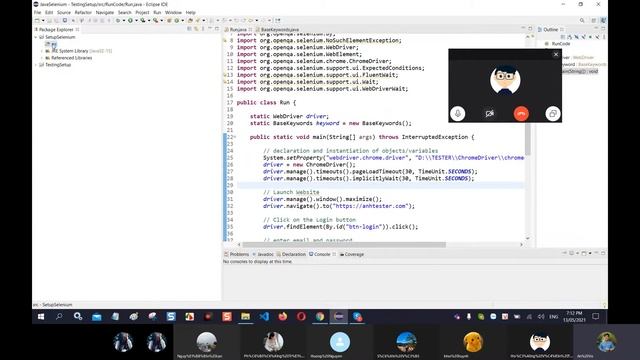This screenshot has width=640, height=360.
Task: End the call with red hang-up button
Action: click(x=521, y=113)
